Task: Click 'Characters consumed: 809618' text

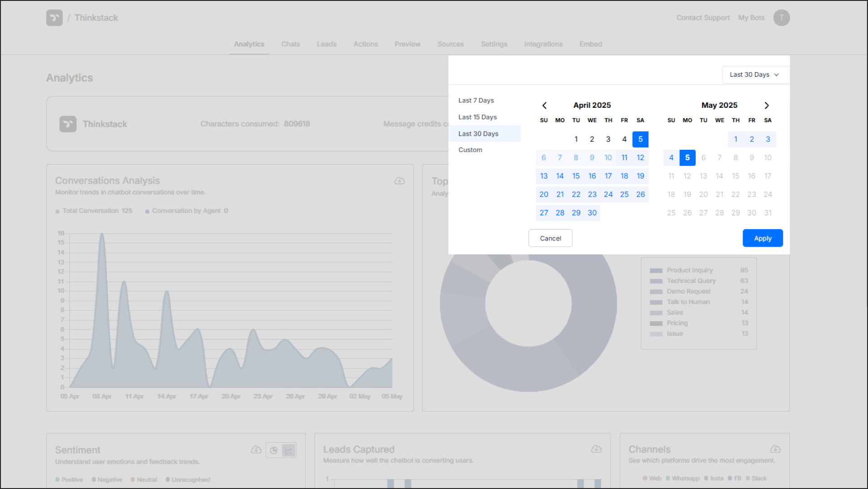Action: 255,124
